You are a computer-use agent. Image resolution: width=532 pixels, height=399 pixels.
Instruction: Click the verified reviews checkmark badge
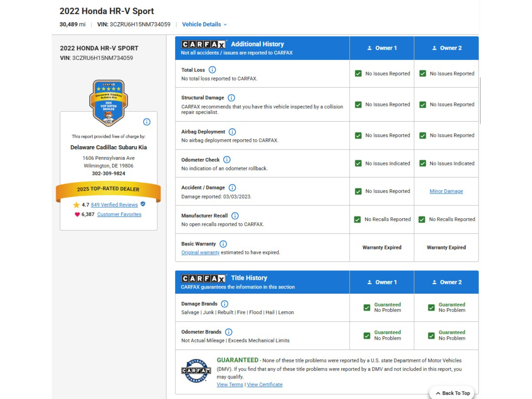point(143,204)
